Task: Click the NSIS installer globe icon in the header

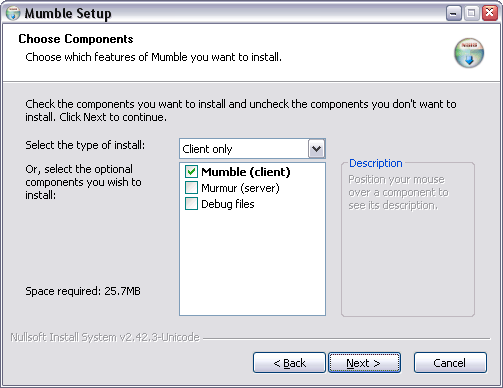Action: click(x=469, y=53)
